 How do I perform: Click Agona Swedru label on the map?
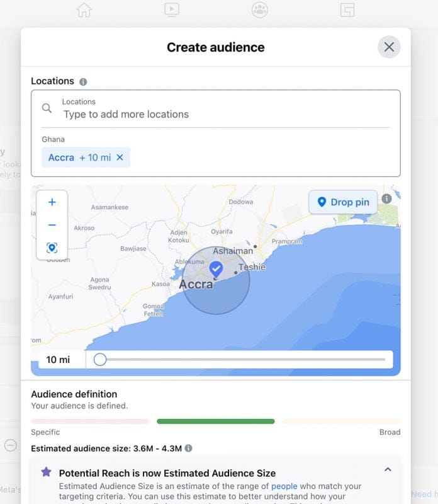coord(99,283)
